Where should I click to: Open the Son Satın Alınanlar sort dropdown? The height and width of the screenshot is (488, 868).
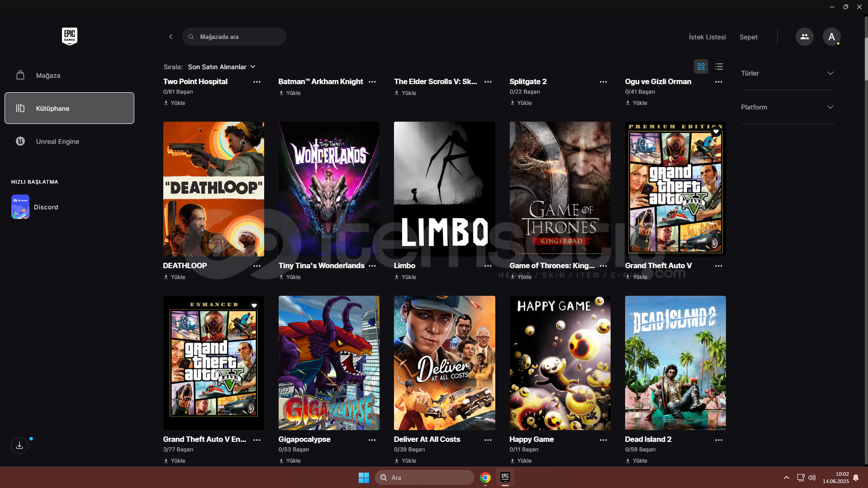coord(222,67)
